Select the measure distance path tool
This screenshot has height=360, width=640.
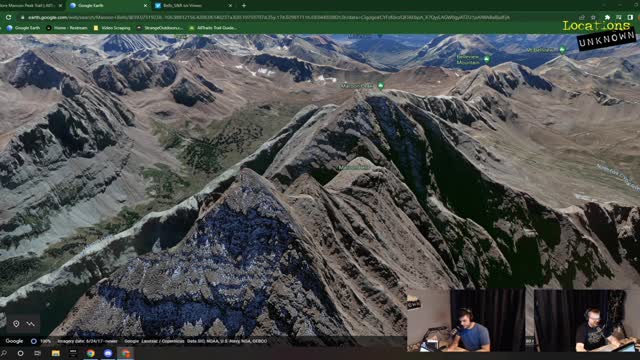pos(31,324)
